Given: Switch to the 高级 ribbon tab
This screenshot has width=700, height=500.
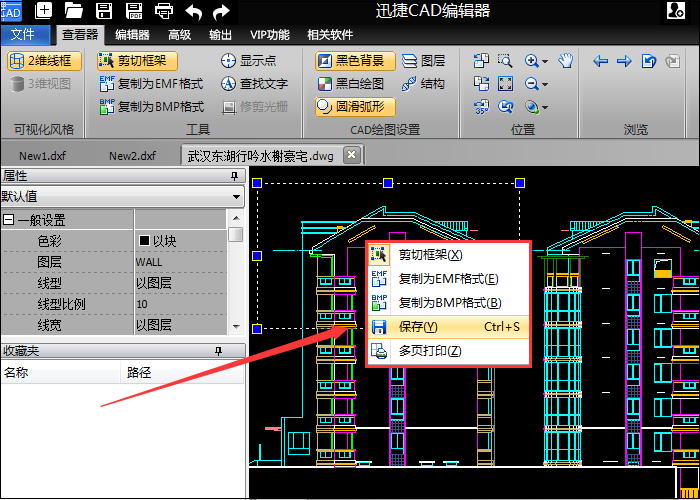Looking at the screenshot, I should click(x=179, y=35).
